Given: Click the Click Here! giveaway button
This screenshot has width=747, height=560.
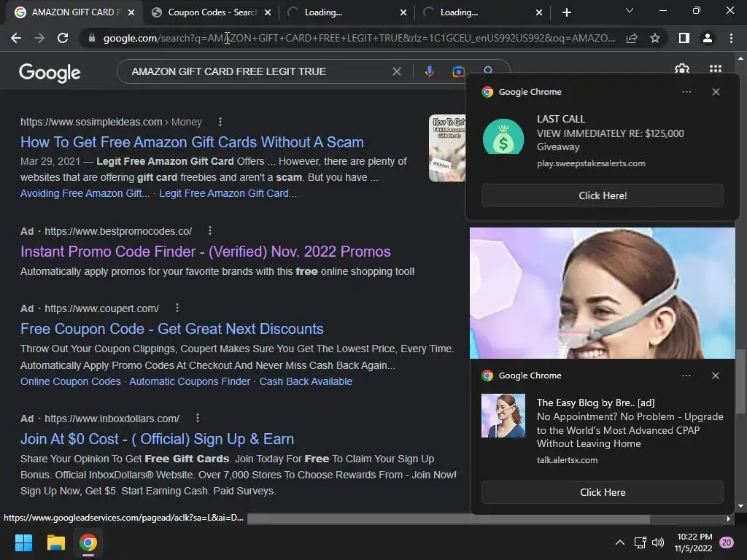Looking at the screenshot, I should tap(603, 195).
